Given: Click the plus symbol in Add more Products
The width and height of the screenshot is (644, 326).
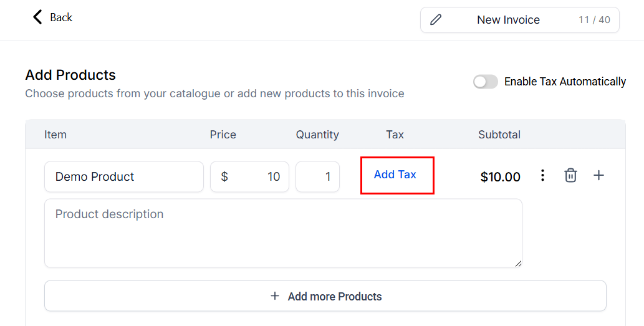Looking at the screenshot, I should click(275, 296).
